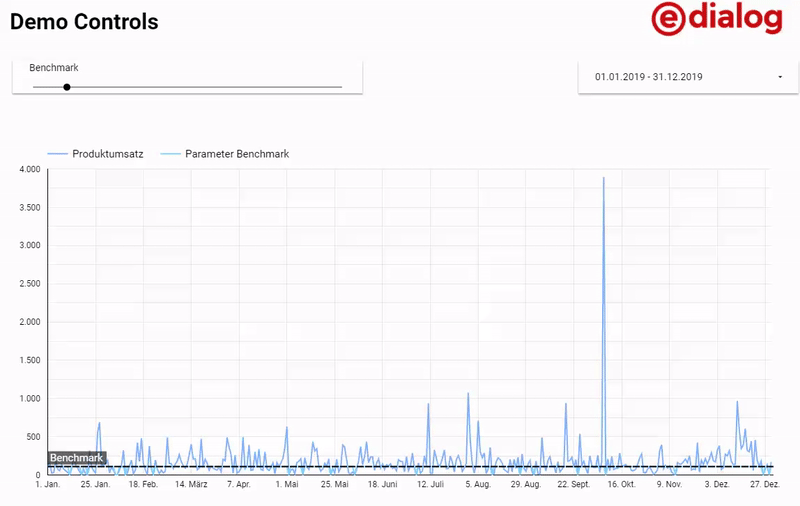800x506 pixels.
Task: Click the e-dialog logo
Action: coord(715,20)
